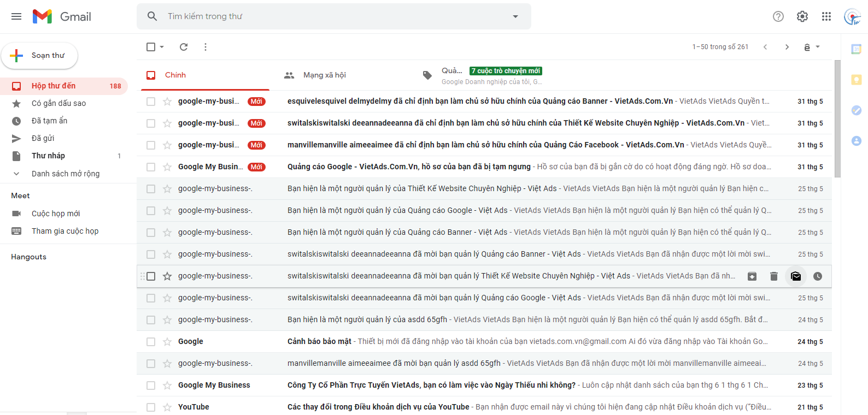Snooze the hovered email with clock icon
Viewport: 868px width, 415px height.
(x=817, y=276)
